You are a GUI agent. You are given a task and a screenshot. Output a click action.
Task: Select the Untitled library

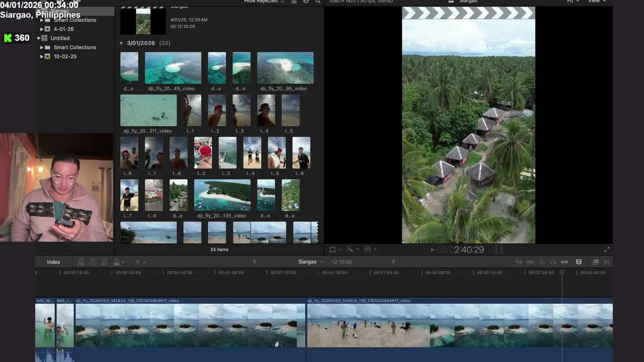(x=60, y=38)
